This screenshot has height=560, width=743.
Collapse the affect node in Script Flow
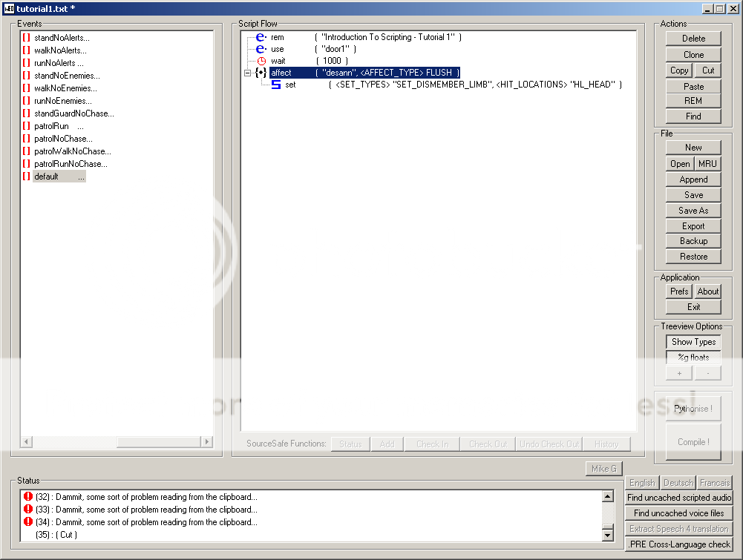[247, 73]
